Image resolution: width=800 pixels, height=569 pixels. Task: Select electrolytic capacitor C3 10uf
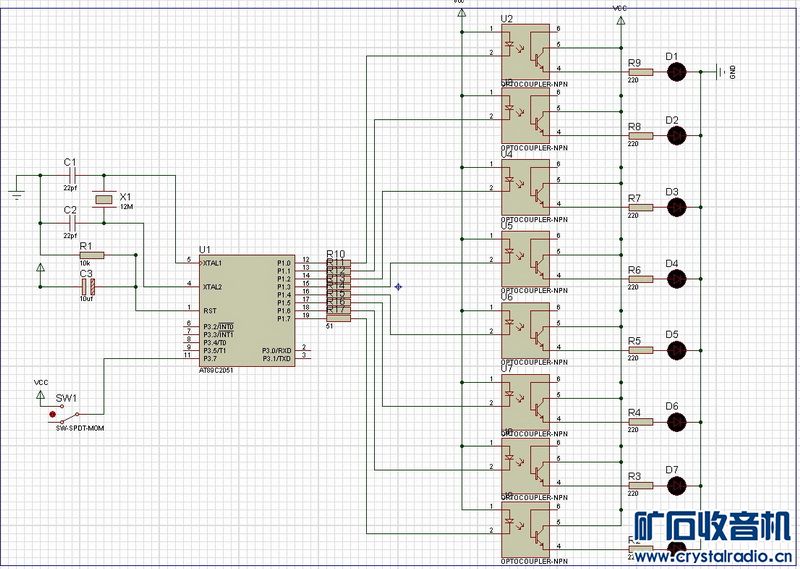pyautogui.click(x=86, y=285)
